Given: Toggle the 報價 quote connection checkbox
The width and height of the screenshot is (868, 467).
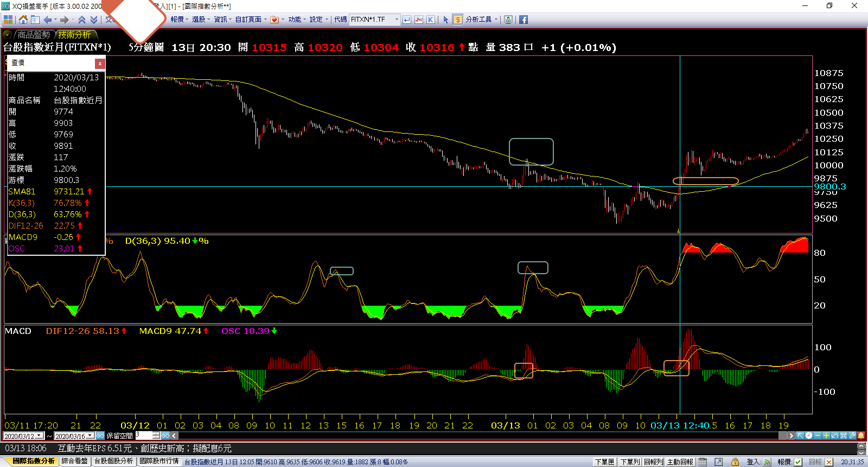Looking at the screenshot, I should [x=798, y=462].
